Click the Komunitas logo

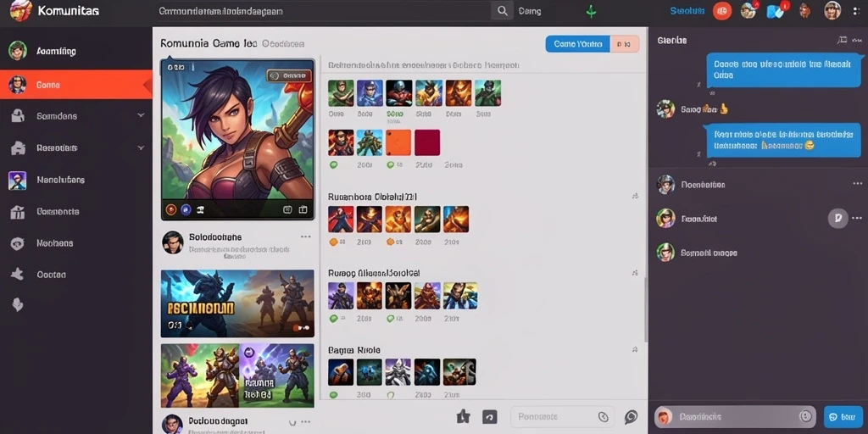tap(20, 10)
